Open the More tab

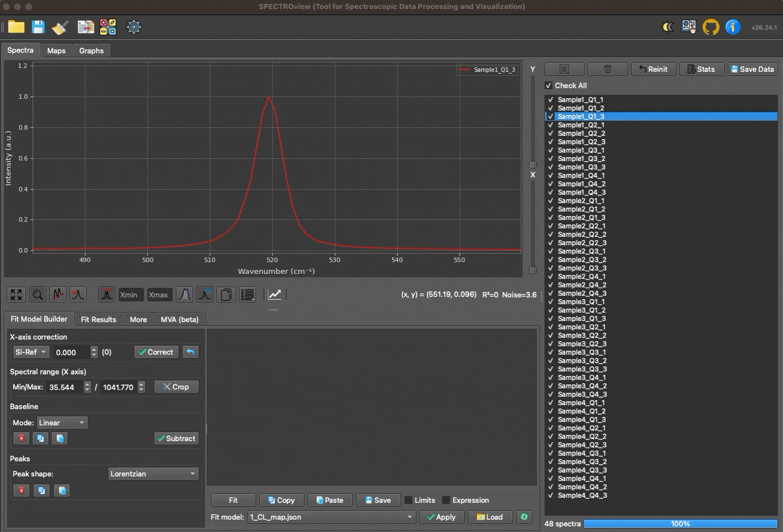[x=138, y=319]
